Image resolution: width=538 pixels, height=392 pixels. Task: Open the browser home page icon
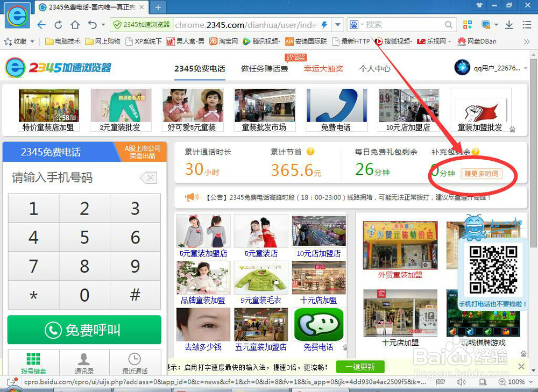click(75, 25)
